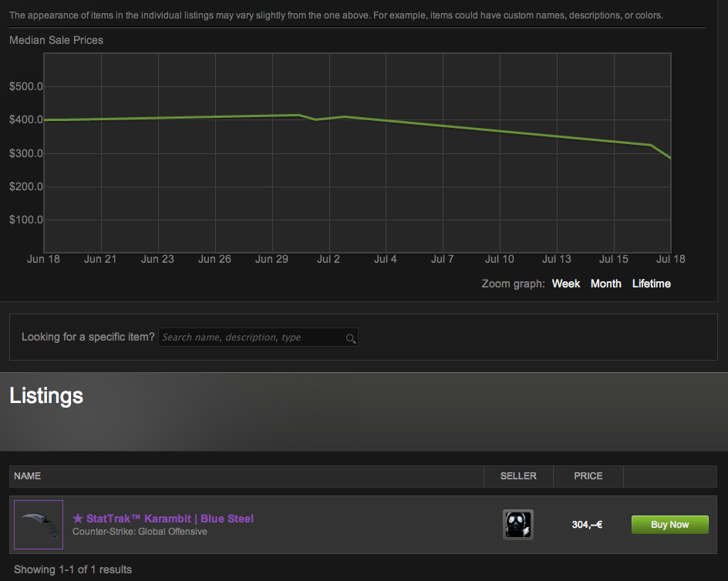This screenshot has height=581, width=728.
Task: Click the Jul 15 date label
Action: click(613, 259)
